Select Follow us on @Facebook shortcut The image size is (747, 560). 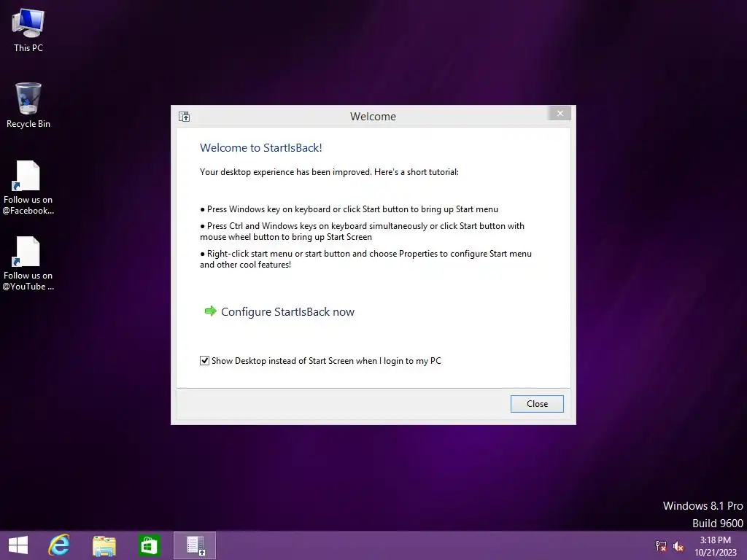coord(28,187)
